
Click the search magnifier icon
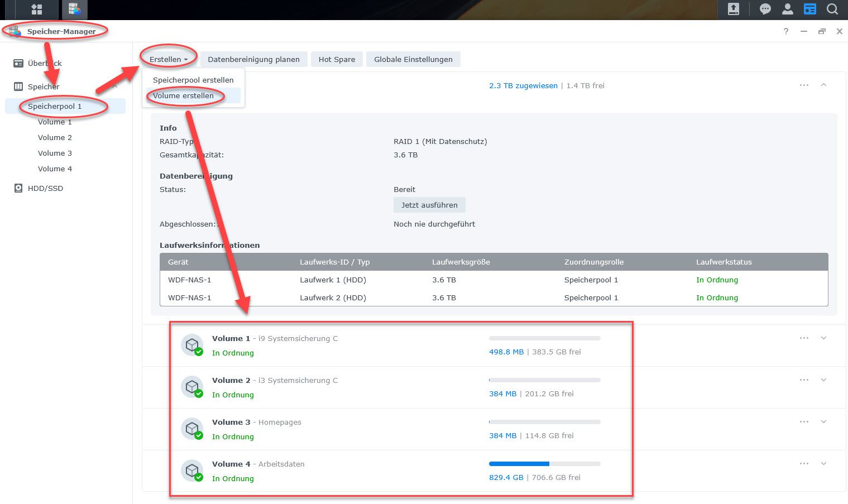coord(832,9)
